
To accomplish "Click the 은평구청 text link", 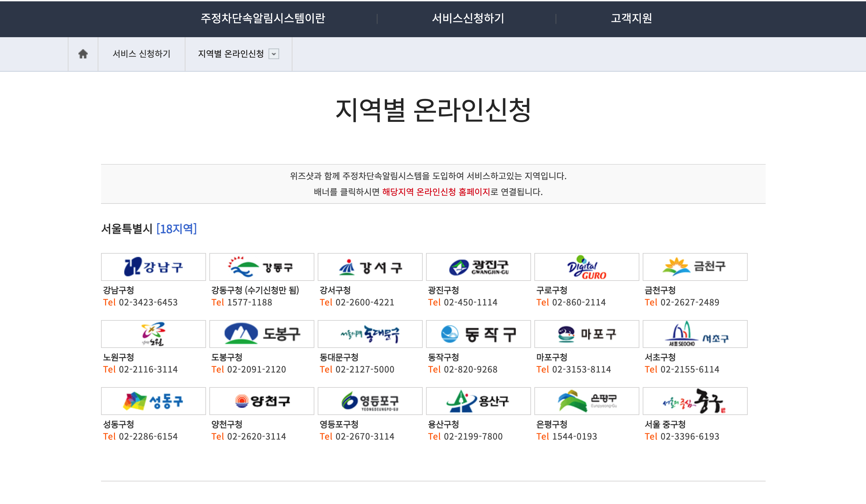I will (x=552, y=424).
